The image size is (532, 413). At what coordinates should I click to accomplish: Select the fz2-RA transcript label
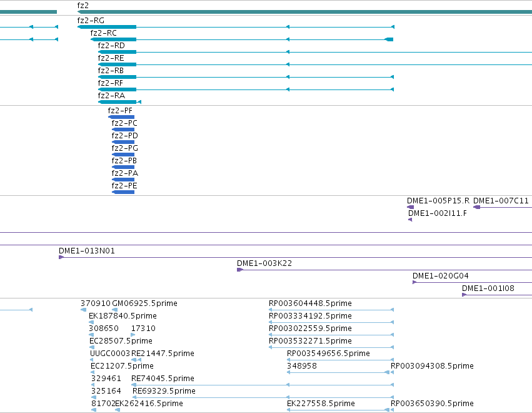tap(111, 96)
